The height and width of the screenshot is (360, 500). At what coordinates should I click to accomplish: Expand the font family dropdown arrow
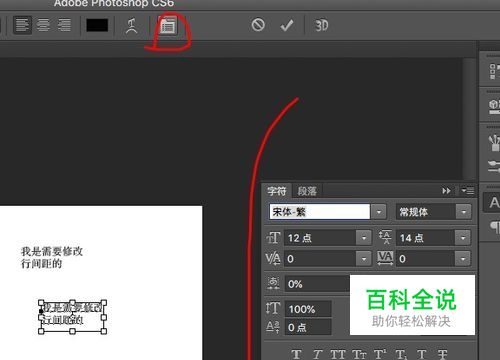[379, 212]
